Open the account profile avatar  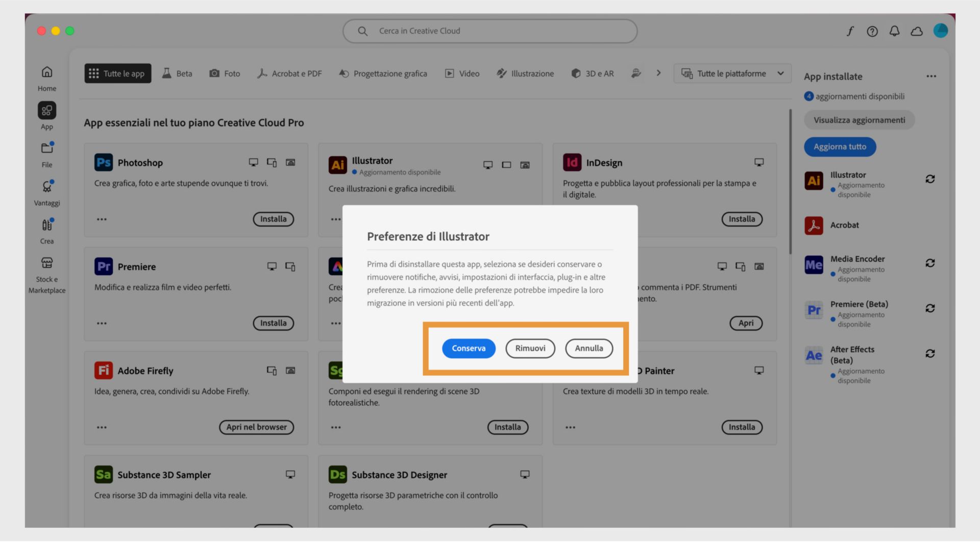tap(940, 31)
